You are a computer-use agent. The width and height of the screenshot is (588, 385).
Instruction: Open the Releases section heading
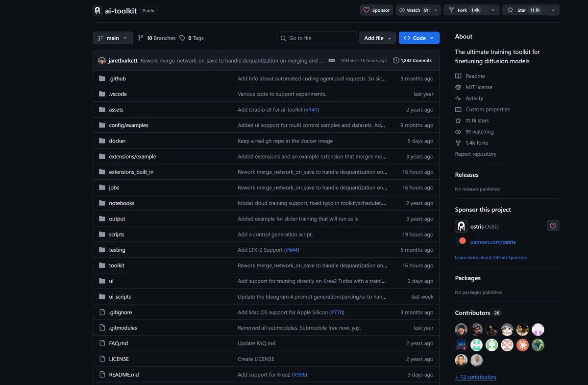[467, 175]
